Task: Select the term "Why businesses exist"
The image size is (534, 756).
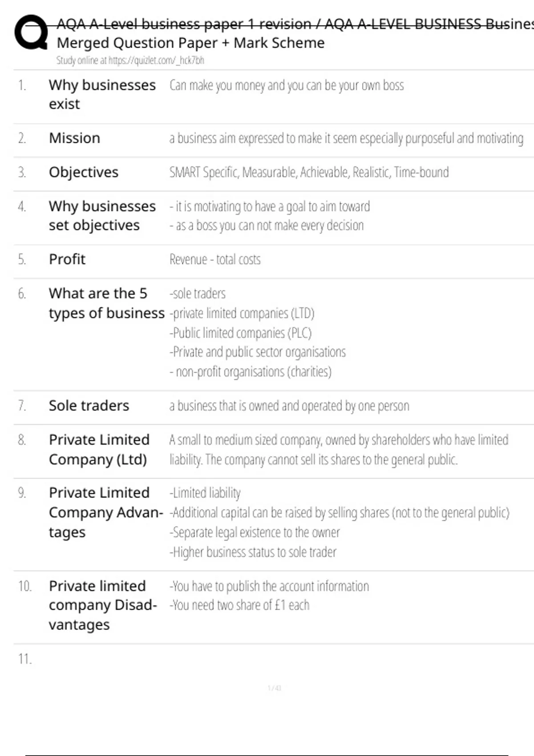Action: (102, 94)
